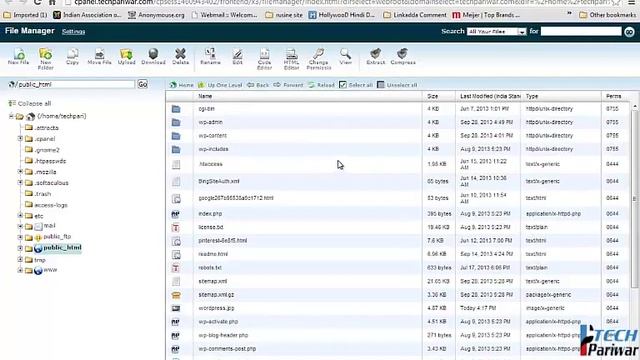Expand the mail tree folder
This screenshot has width=640, height=360.
point(20,226)
